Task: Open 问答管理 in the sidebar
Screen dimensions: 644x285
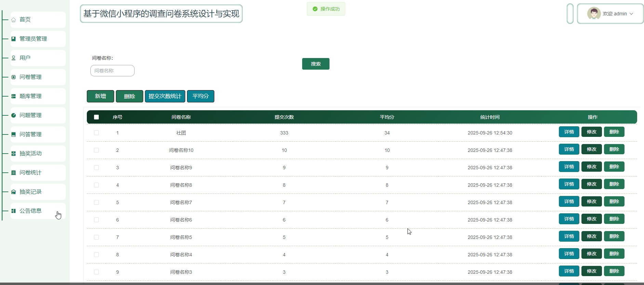Action: [x=38, y=134]
